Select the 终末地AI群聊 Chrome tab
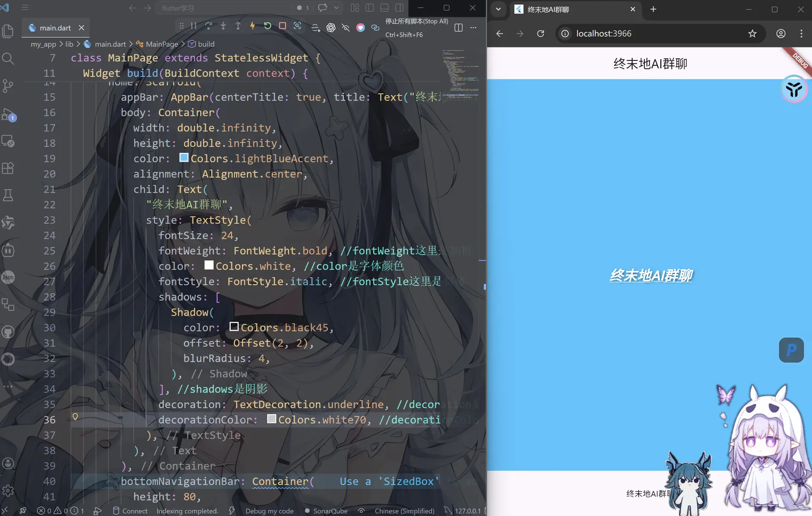Screen dimensions: 812x516 [x=575, y=9]
